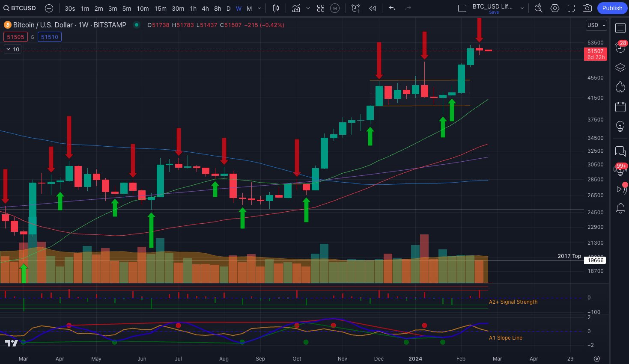
Task: Open chart settings hexagon icon
Action: [555, 8]
